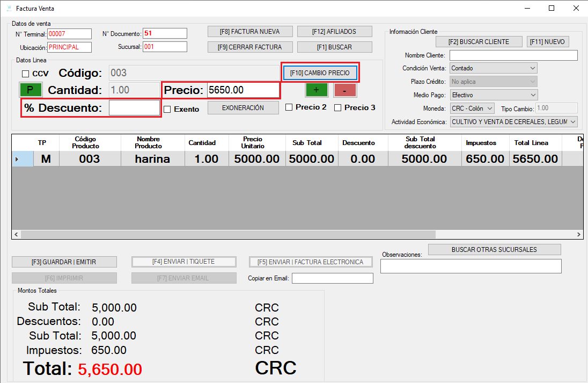Click the M cell in TP column
This screenshot has width=588, height=383.
coord(46,159)
